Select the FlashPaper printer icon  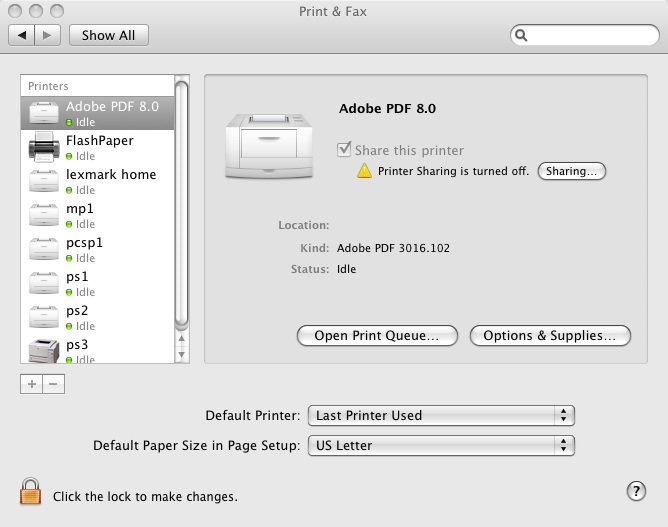[43, 147]
